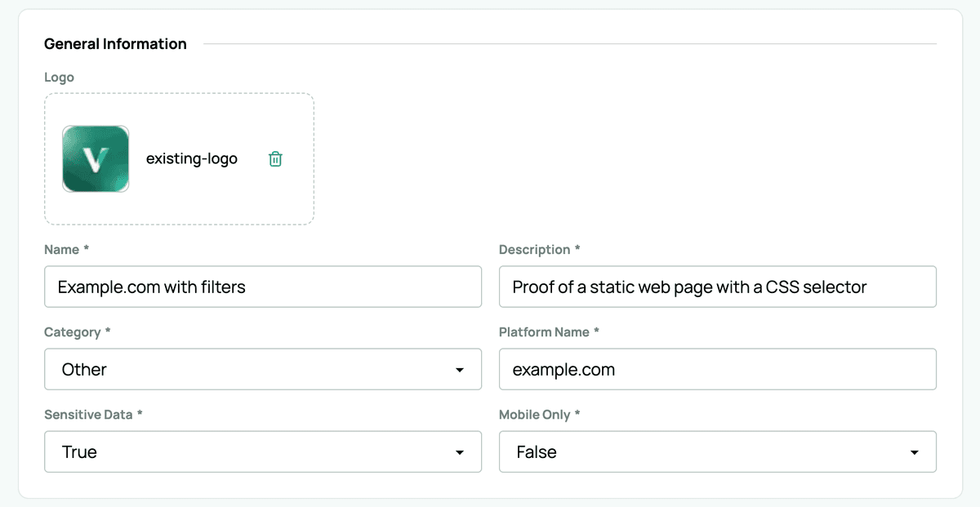Click the green V logo thumbnail

point(96,159)
